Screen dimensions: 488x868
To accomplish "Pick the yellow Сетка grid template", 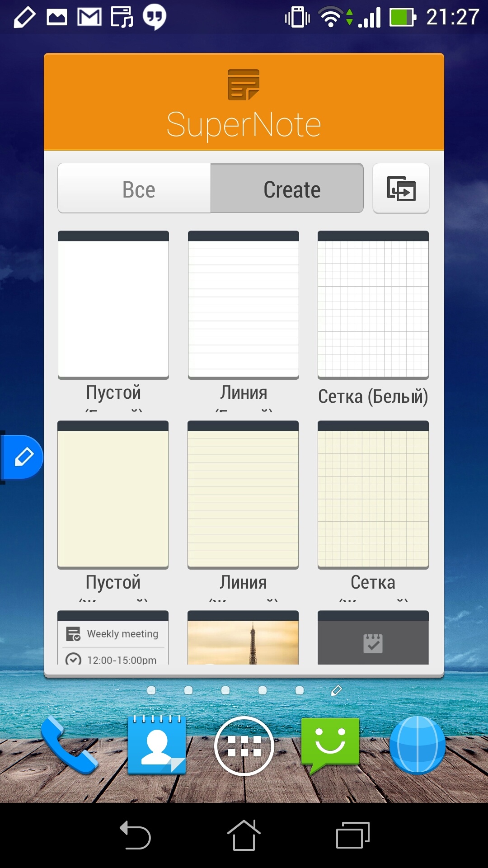I will (373, 495).
